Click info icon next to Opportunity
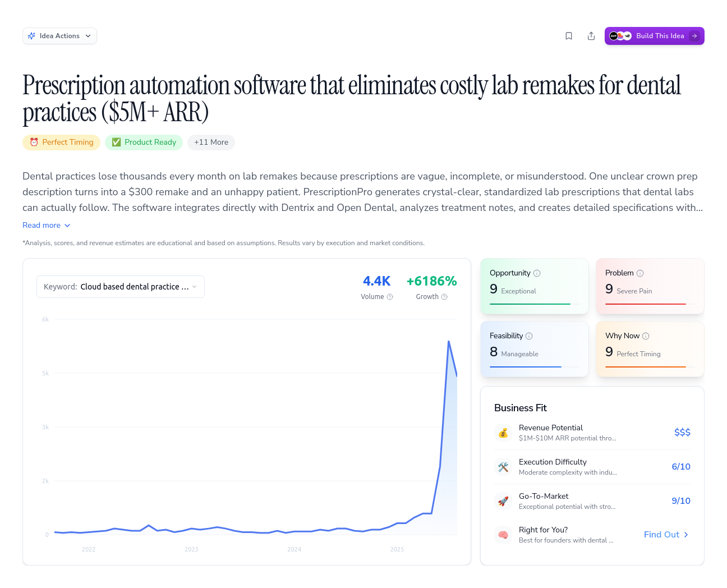This screenshot has width=727, height=588. tap(537, 273)
